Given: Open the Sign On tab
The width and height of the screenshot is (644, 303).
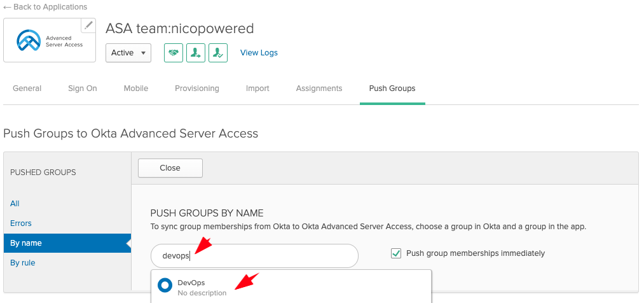Looking at the screenshot, I should point(83,88).
